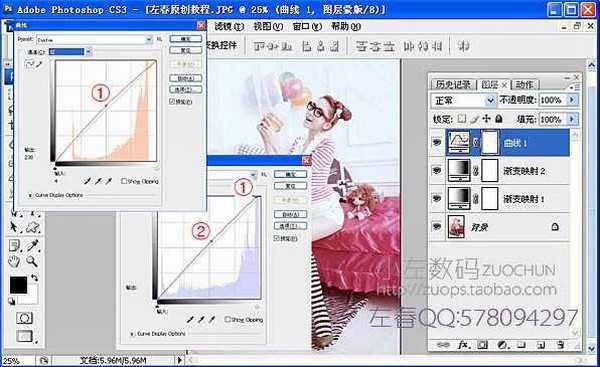Click 选项 button in blue-histogram Curves dialog
Image resolution: width=600 pixels, height=367 pixels.
pyautogui.click(x=290, y=226)
